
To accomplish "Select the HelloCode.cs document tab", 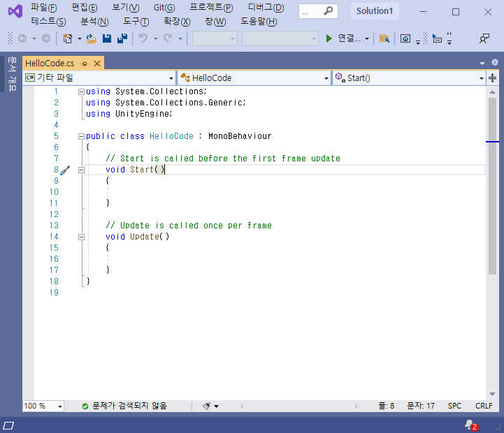I will (x=50, y=64).
